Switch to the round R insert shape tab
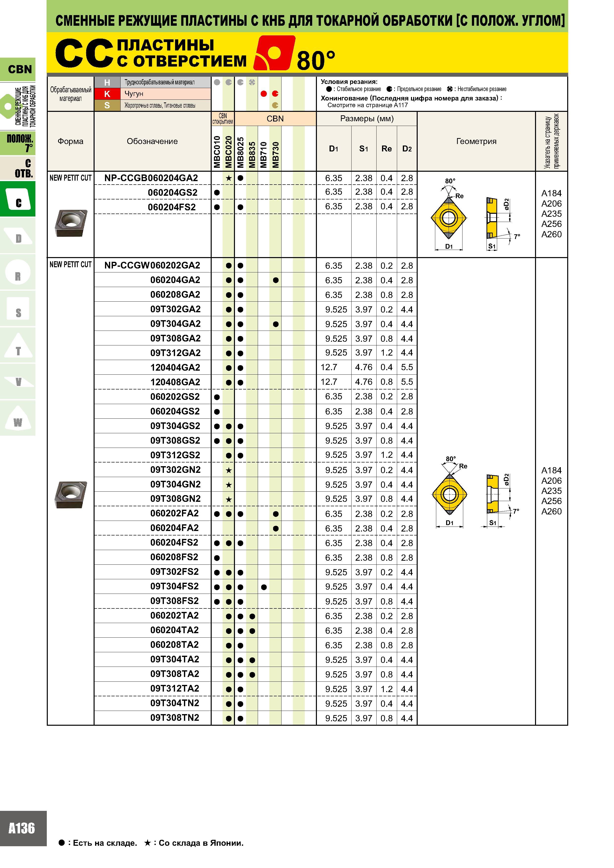 tap(18, 272)
